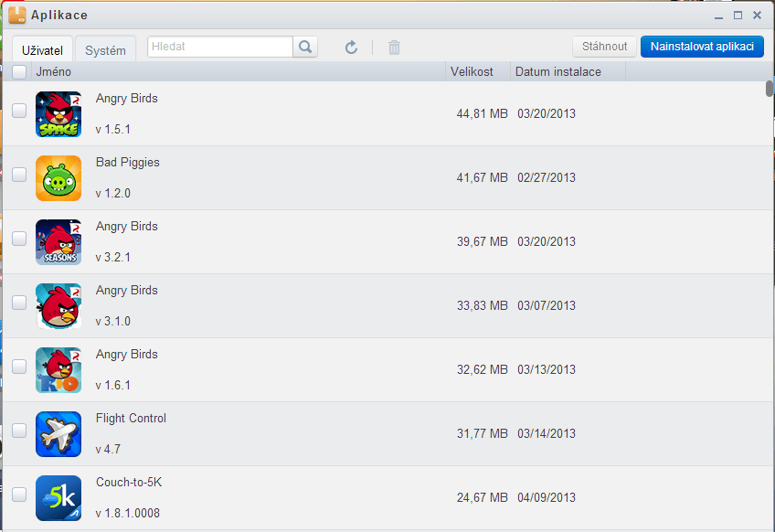The image size is (775, 532).
Task: Check the Bad Piggies checkbox
Action: [x=19, y=175]
